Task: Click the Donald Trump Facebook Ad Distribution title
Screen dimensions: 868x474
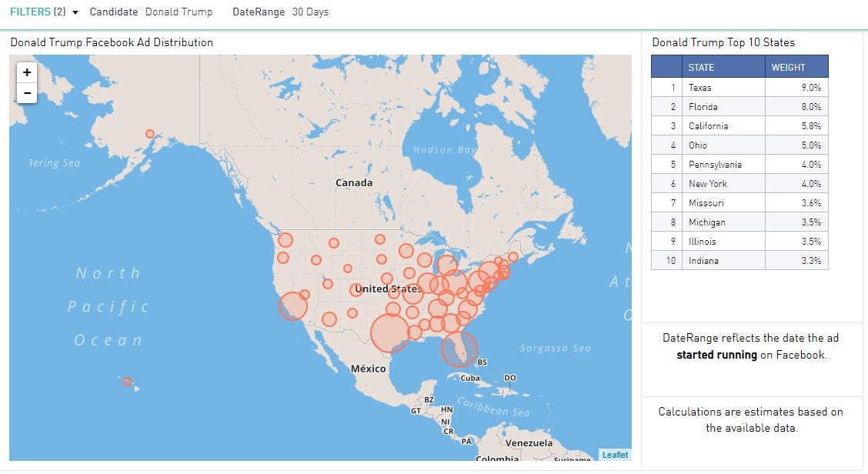Action: [112, 42]
